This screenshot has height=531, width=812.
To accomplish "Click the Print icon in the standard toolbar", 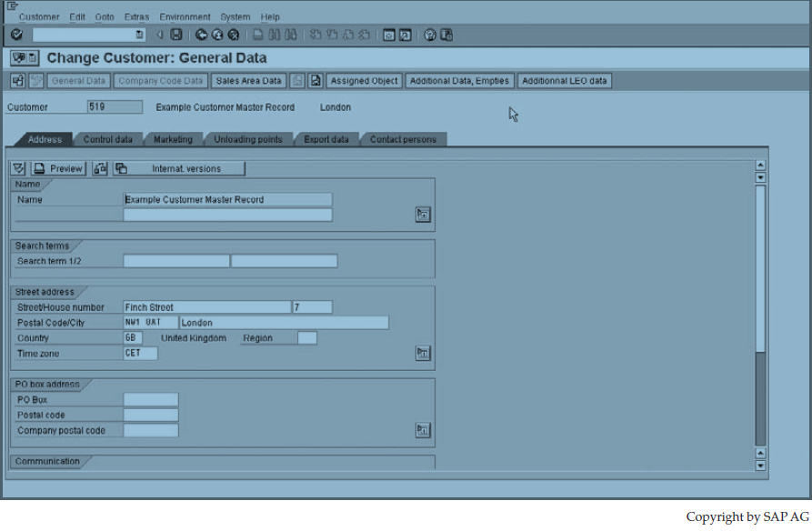I will pos(257,35).
